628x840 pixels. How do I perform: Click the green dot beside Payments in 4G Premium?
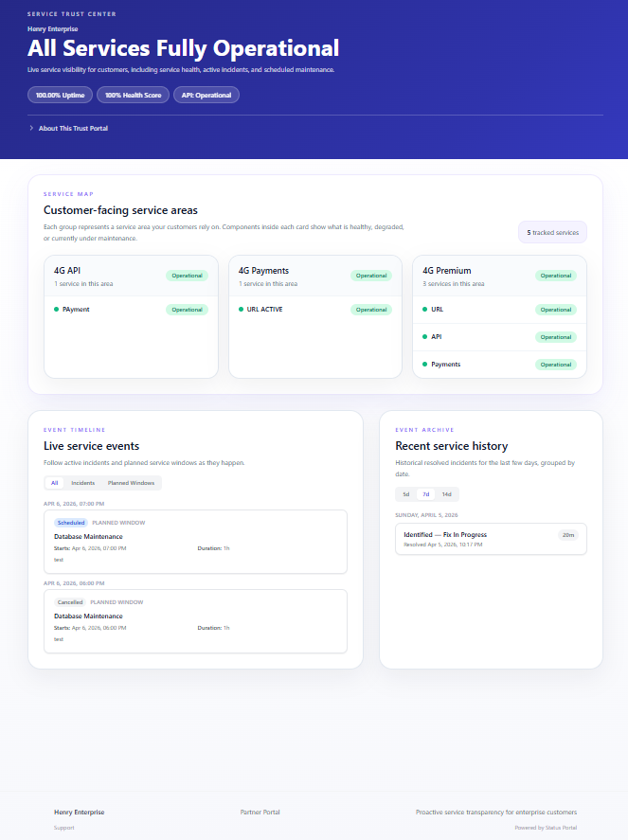pos(425,365)
